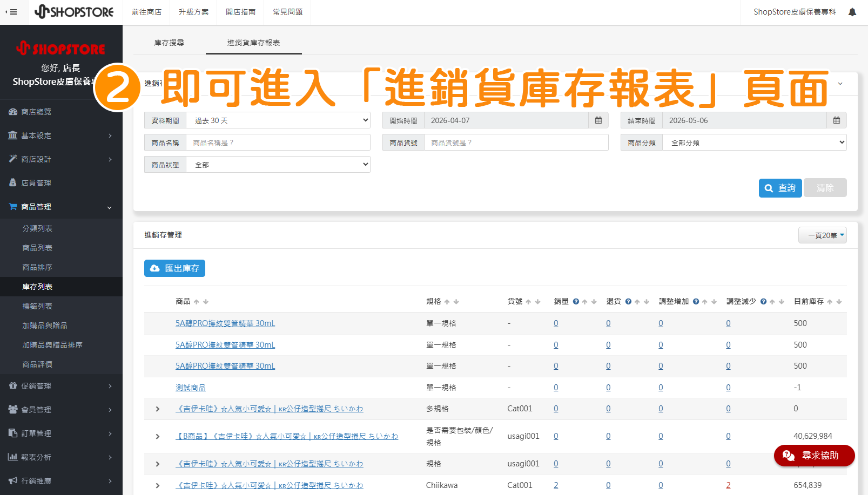Screen dimensions: 868x495
Task: Open 升級方案 in the top menu
Action: point(194,12)
